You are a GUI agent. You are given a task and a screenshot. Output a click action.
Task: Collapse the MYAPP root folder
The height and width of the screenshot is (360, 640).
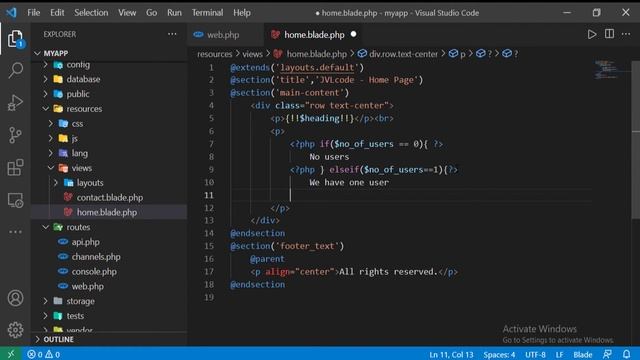pos(56,53)
